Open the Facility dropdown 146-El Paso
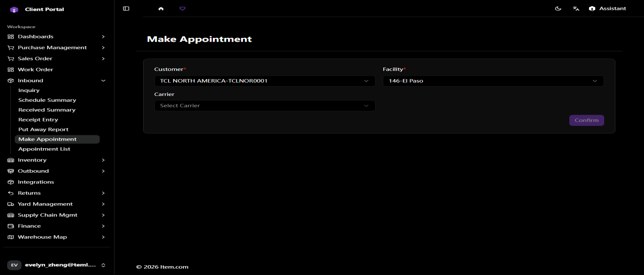 click(493, 81)
